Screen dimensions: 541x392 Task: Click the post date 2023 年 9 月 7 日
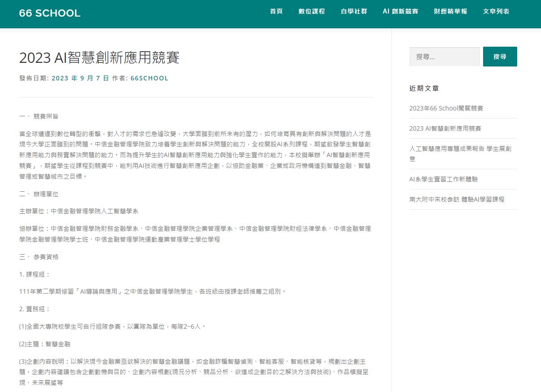(80, 78)
